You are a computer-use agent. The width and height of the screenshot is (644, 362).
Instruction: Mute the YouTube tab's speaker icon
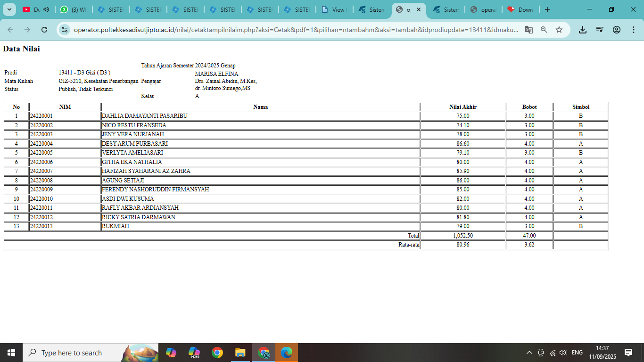click(46, 9)
